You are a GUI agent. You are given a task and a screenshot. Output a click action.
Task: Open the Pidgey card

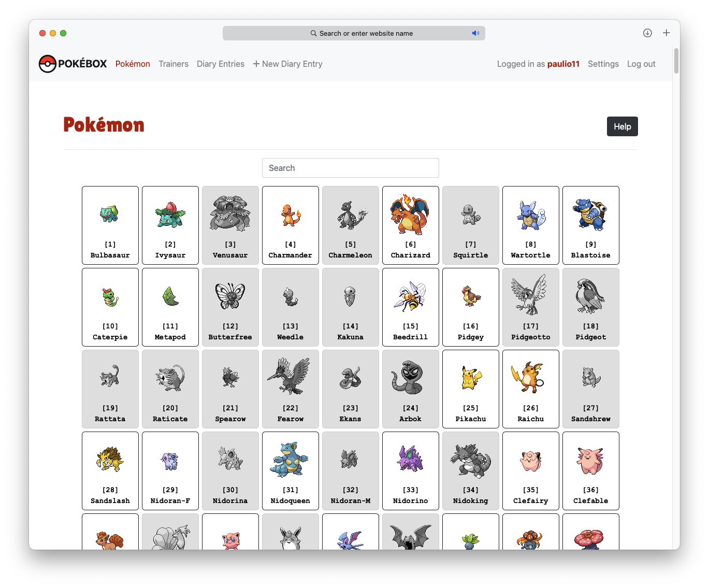pos(471,307)
